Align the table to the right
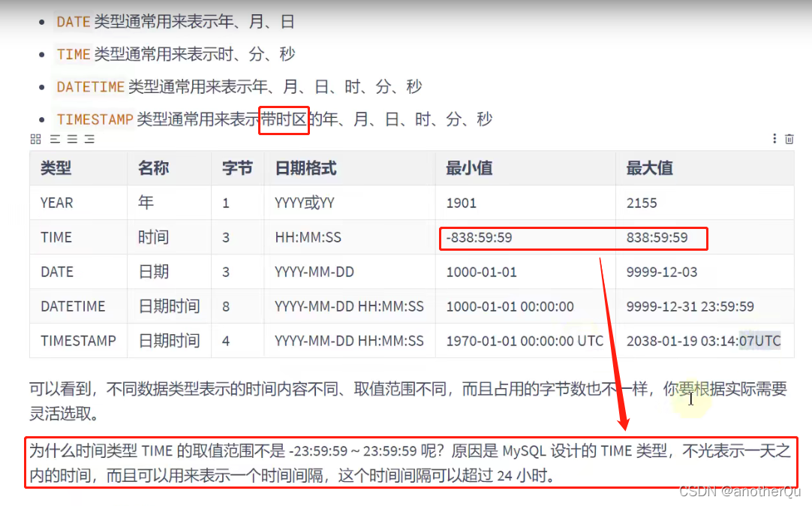Viewport: 812px width, 506px height. coord(89,139)
